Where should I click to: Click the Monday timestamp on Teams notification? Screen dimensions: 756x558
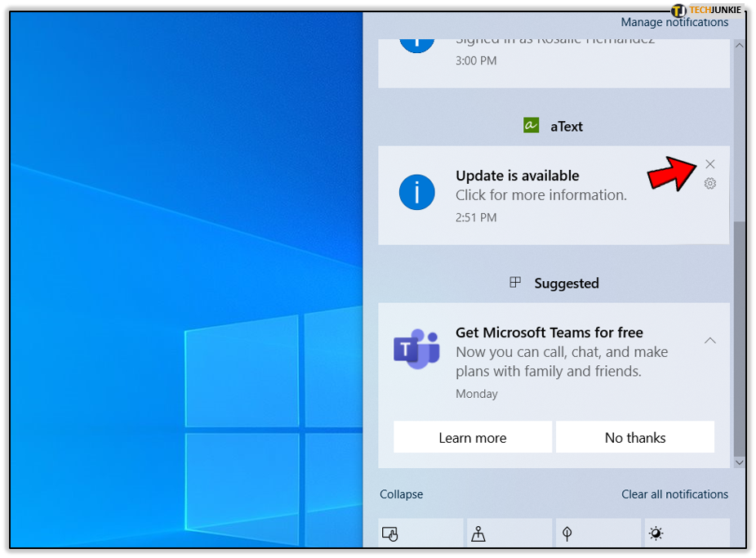pyautogui.click(x=476, y=394)
